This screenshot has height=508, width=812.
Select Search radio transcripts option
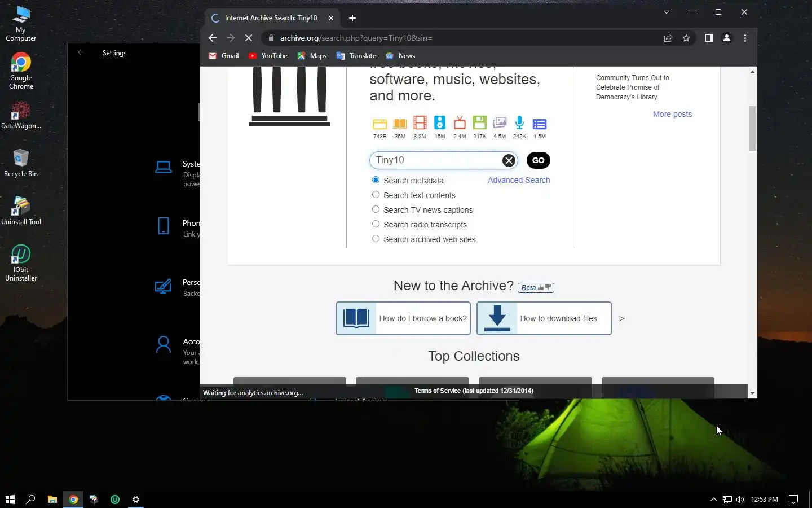pos(376,224)
